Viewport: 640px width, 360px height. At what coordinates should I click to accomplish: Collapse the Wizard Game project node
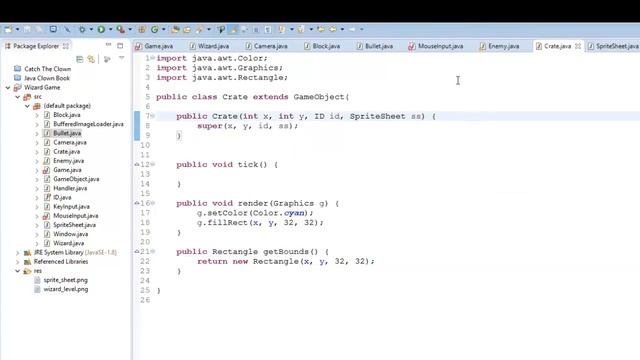pos(8,87)
